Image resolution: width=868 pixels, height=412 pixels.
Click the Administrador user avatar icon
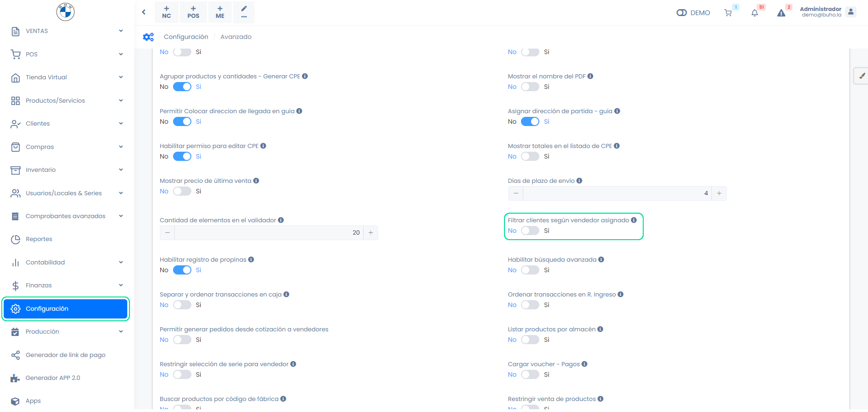coord(851,12)
